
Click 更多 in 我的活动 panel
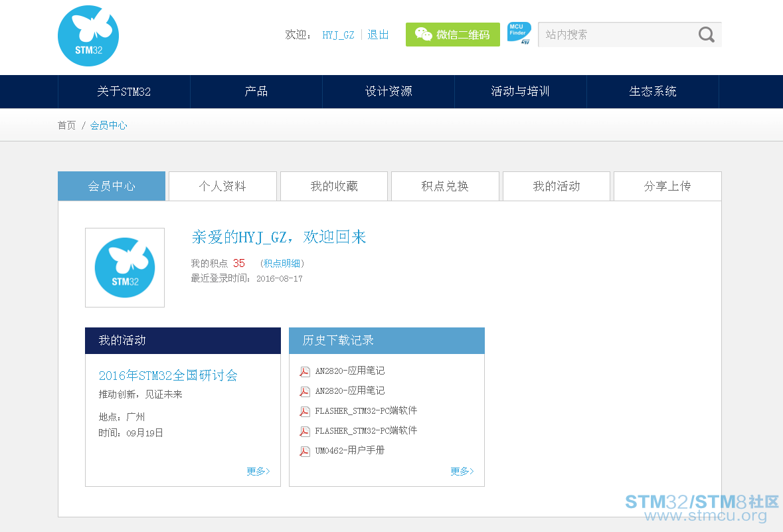coord(258,471)
